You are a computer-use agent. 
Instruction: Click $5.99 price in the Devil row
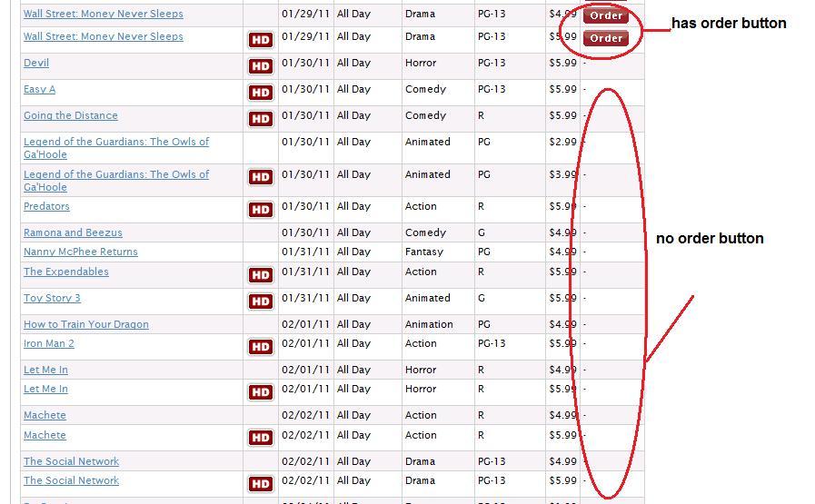563,63
